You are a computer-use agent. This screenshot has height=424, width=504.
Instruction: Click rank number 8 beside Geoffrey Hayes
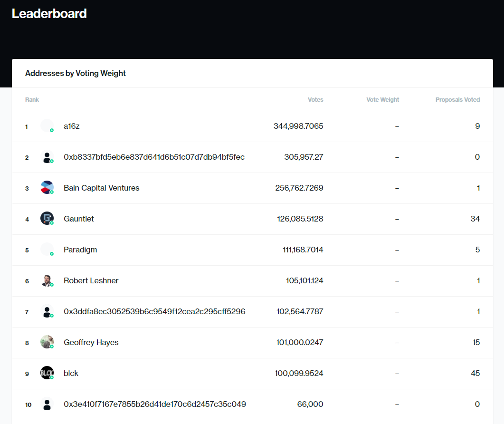click(27, 343)
